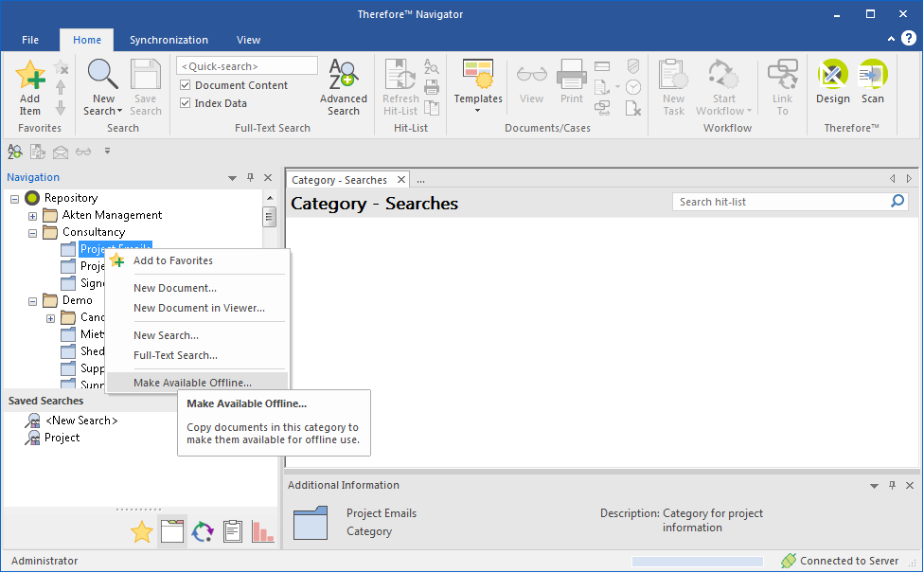924x573 pixels.
Task: Click the Quick-search input box
Action: (x=248, y=66)
